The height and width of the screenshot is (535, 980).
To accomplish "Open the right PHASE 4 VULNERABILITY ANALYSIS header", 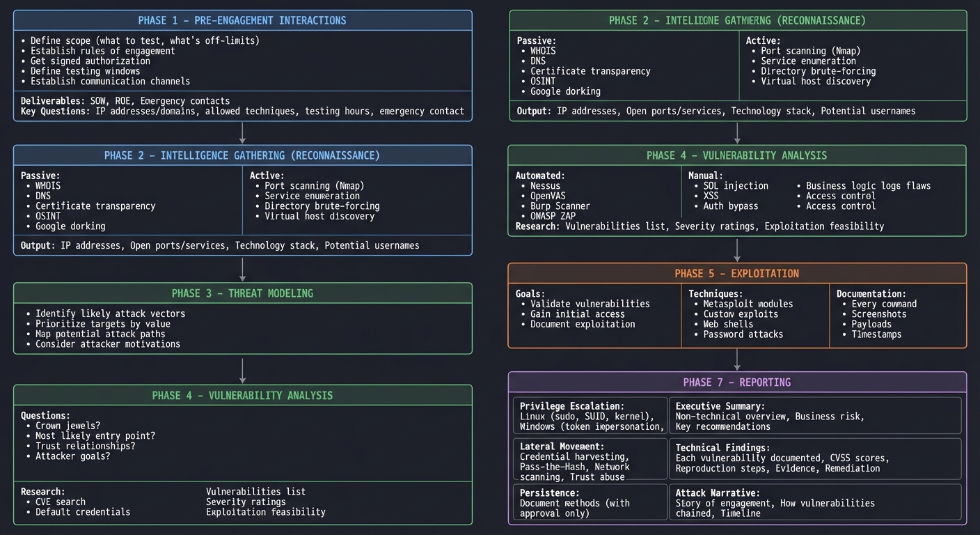I will coord(737,155).
